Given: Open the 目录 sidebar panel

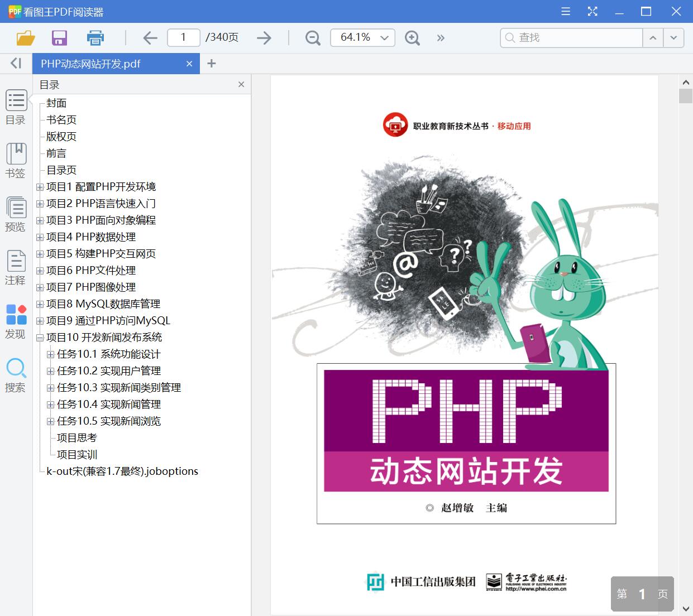Looking at the screenshot, I should [x=16, y=108].
